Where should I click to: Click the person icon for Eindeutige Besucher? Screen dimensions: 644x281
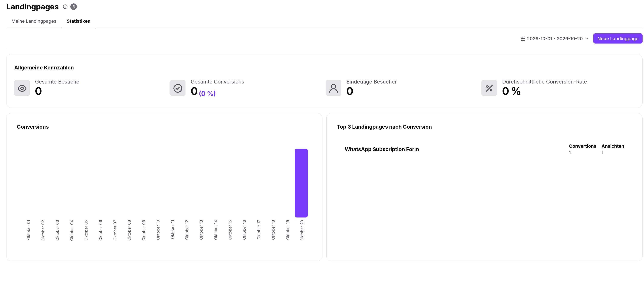click(x=333, y=88)
